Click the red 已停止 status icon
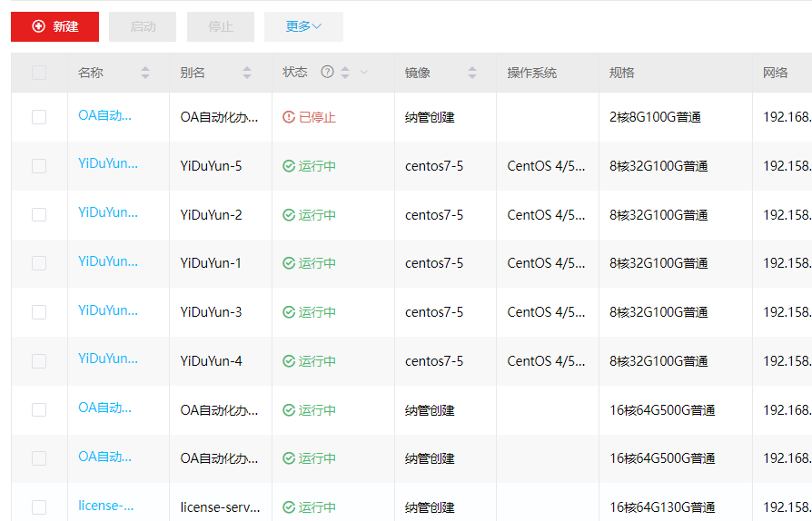 pyautogui.click(x=289, y=117)
